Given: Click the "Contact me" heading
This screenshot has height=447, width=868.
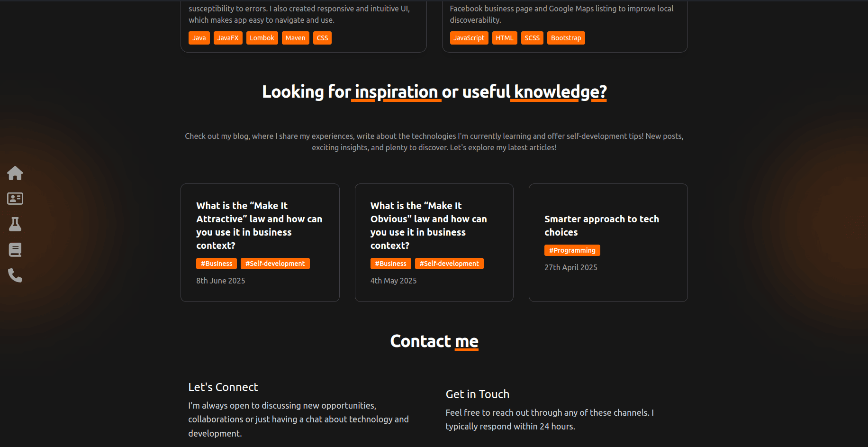Looking at the screenshot, I should [x=434, y=341].
